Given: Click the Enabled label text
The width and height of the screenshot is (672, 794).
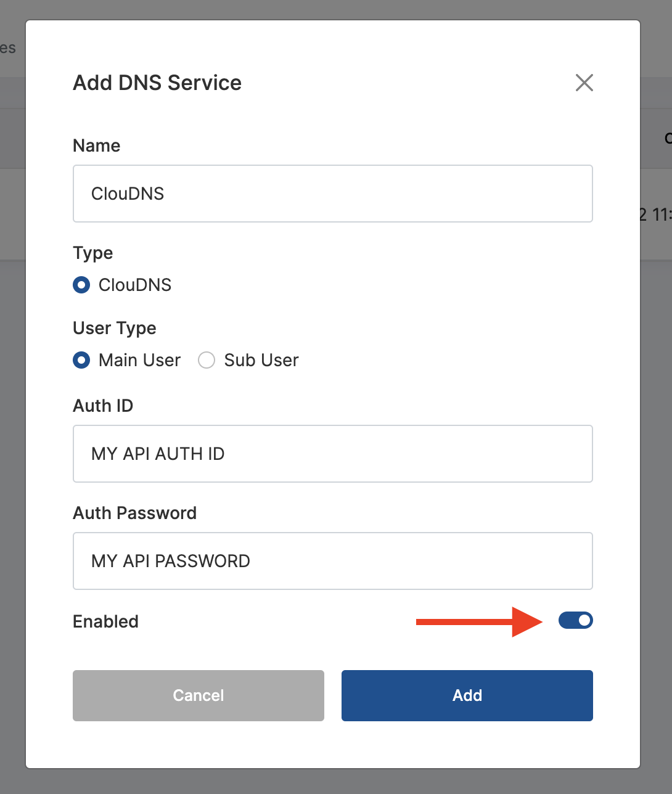Looking at the screenshot, I should coord(105,621).
